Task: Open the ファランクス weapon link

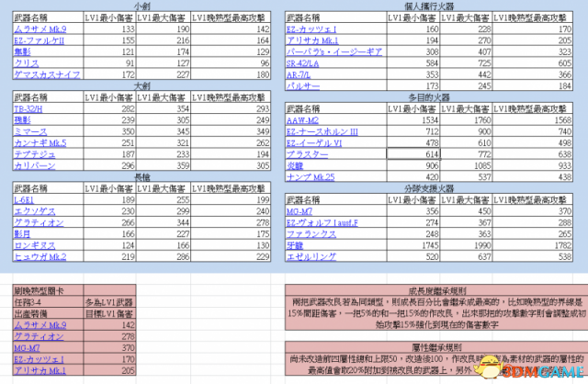Action: [x=311, y=234]
